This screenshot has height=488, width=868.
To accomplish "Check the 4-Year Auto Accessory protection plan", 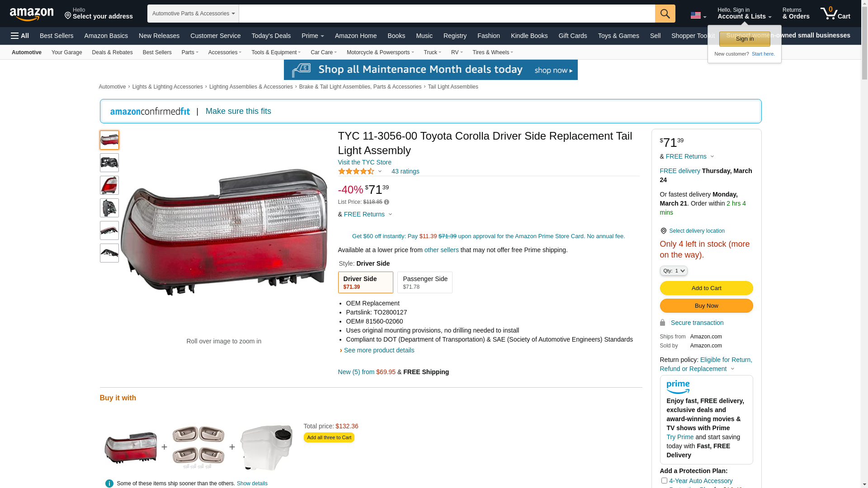I will (664, 481).
